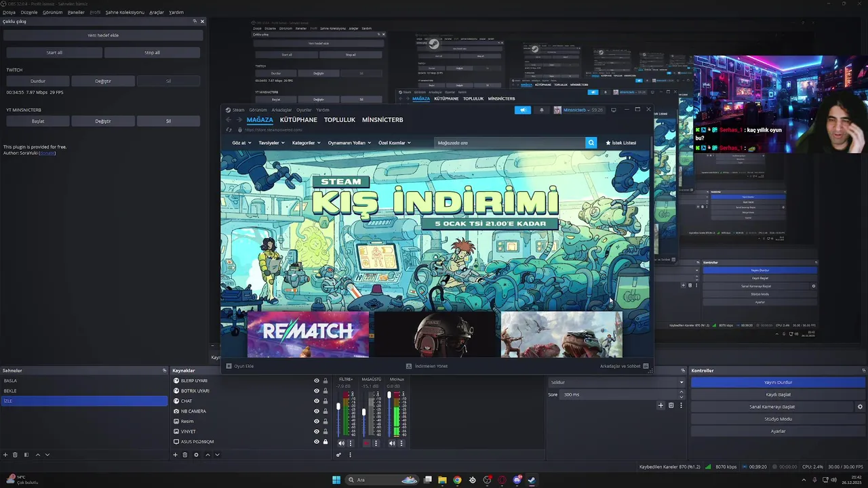Open the Donate link

click(47, 153)
